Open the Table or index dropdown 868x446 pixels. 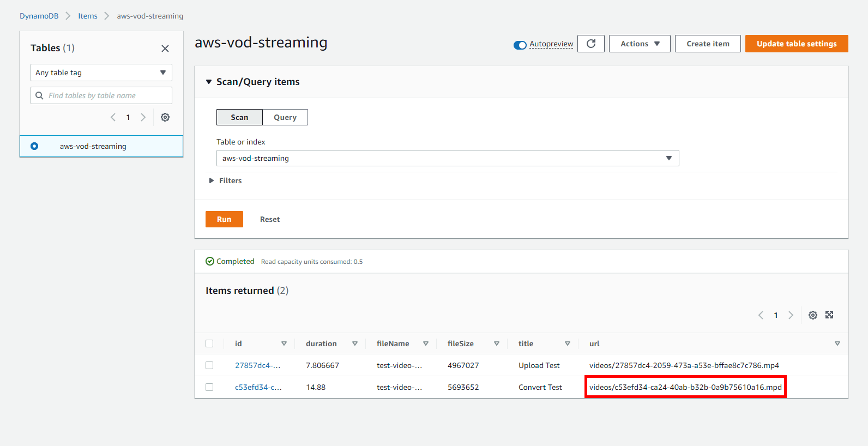(x=448, y=158)
